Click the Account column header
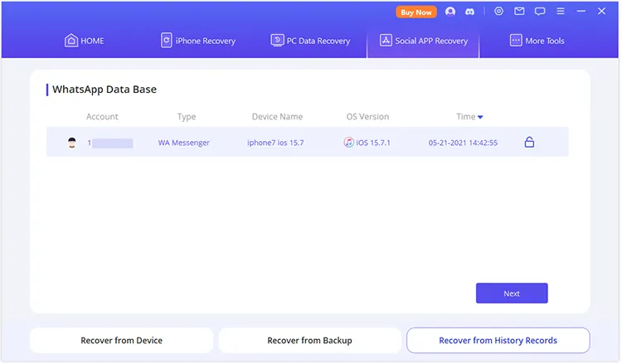 pyautogui.click(x=102, y=117)
